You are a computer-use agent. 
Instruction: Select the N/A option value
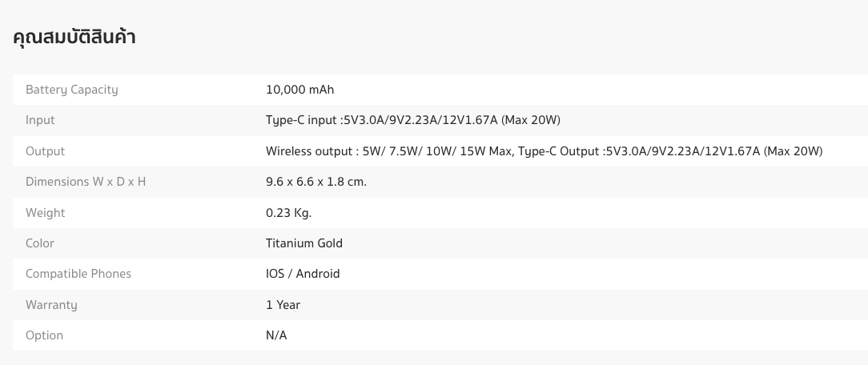[x=276, y=335]
